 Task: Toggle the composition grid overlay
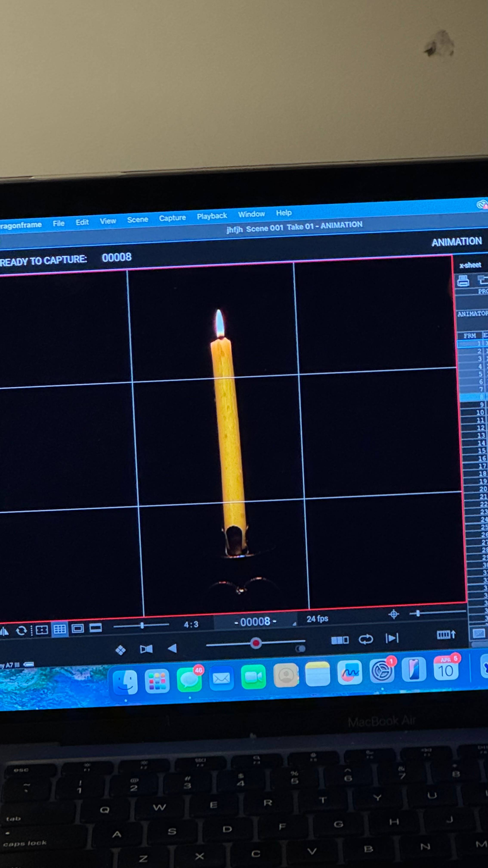click(x=60, y=629)
